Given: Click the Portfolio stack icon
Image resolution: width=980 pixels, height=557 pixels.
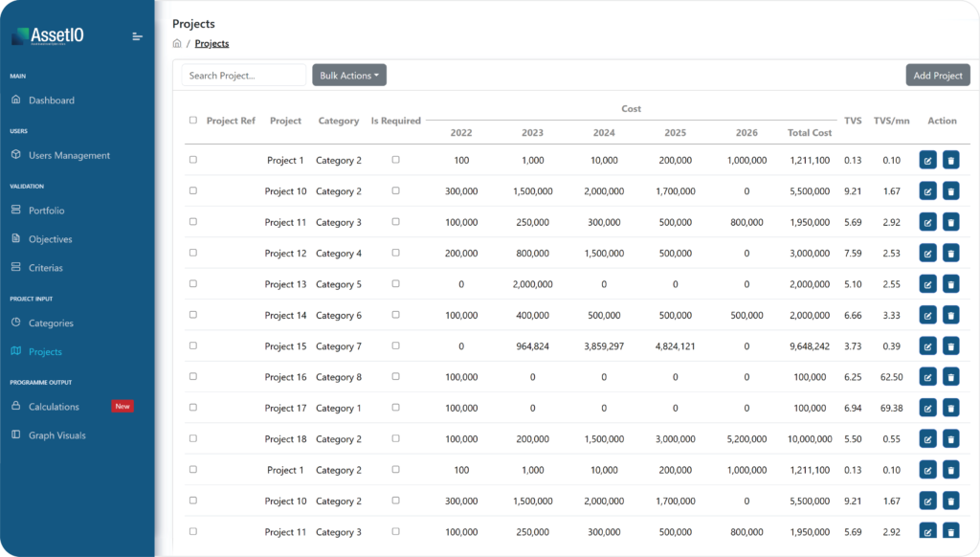Looking at the screenshot, I should point(16,210).
